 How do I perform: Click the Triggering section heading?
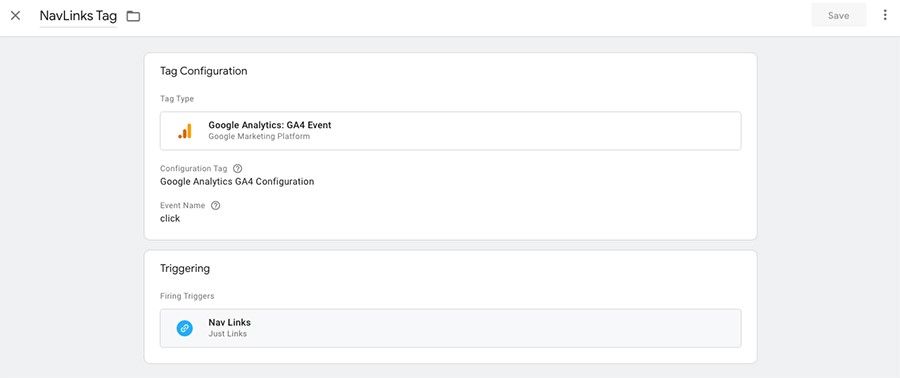tap(185, 268)
